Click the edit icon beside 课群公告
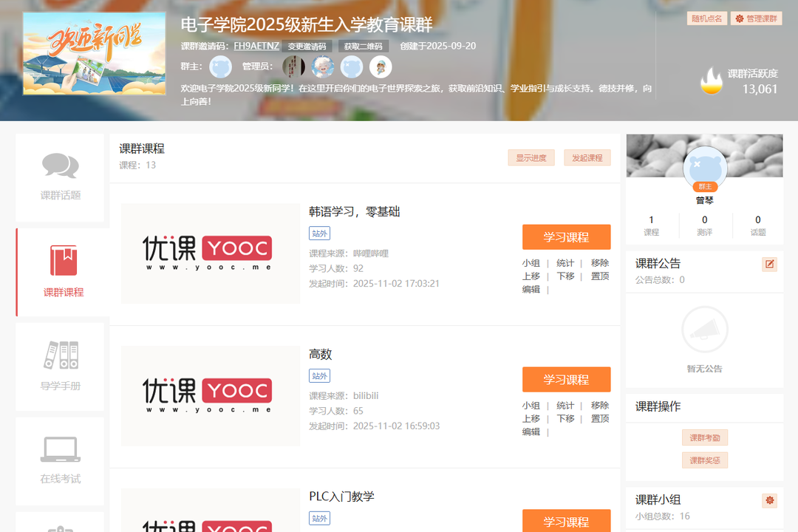The image size is (798, 532). click(x=769, y=264)
